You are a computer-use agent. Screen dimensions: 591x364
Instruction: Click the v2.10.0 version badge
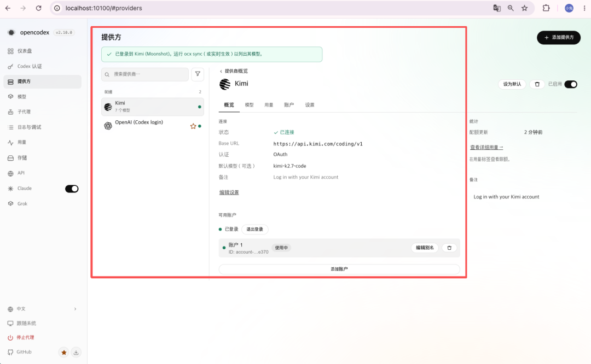tap(63, 32)
